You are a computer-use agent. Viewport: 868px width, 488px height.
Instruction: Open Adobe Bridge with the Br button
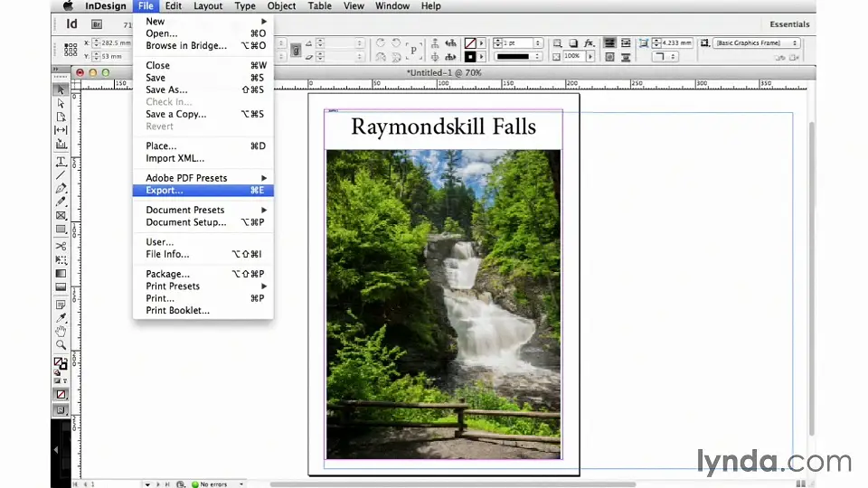click(97, 24)
